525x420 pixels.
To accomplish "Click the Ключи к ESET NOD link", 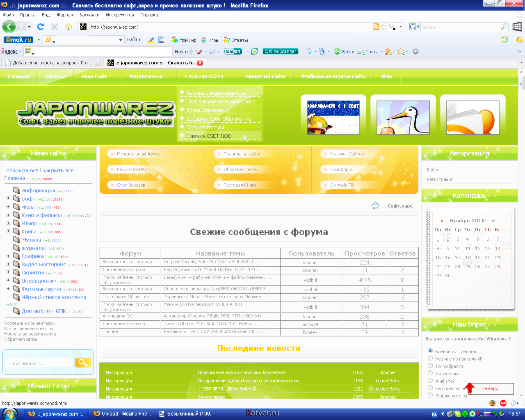I will [208, 136].
